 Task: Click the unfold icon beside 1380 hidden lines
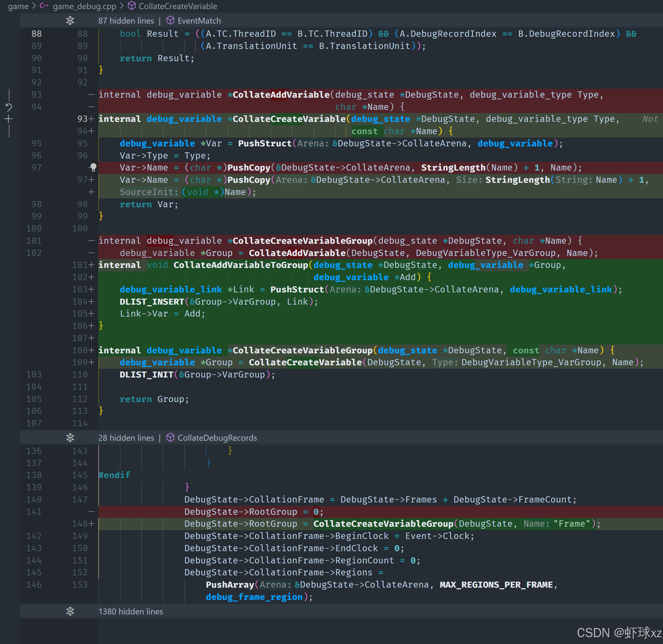click(x=70, y=611)
